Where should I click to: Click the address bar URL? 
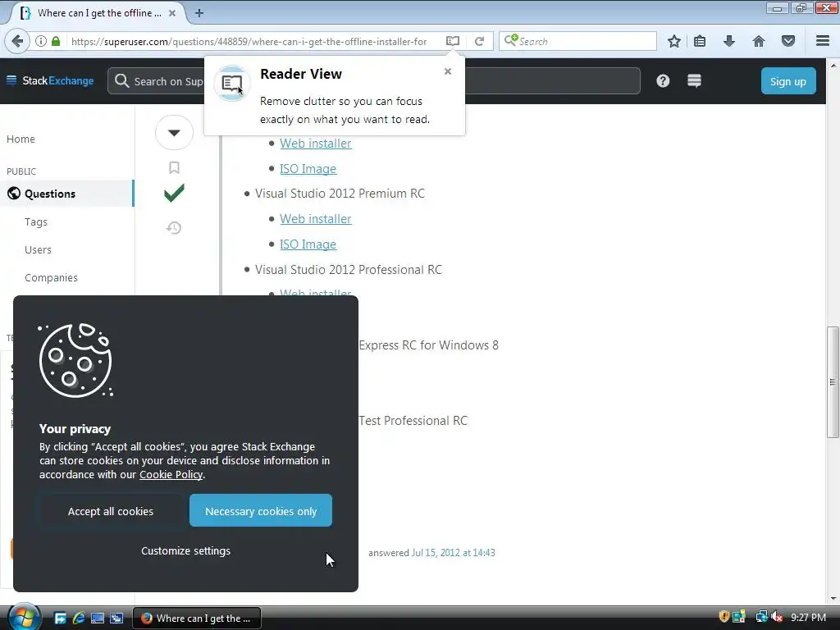[x=249, y=41]
